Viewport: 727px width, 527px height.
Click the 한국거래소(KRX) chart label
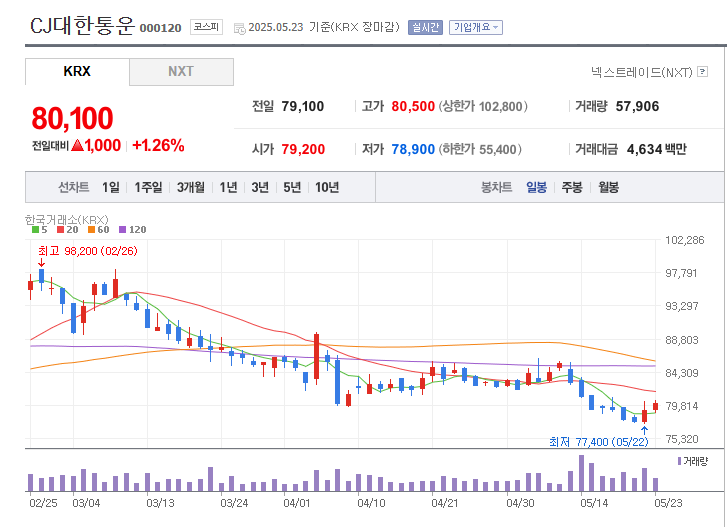pyautogui.click(x=66, y=219)
